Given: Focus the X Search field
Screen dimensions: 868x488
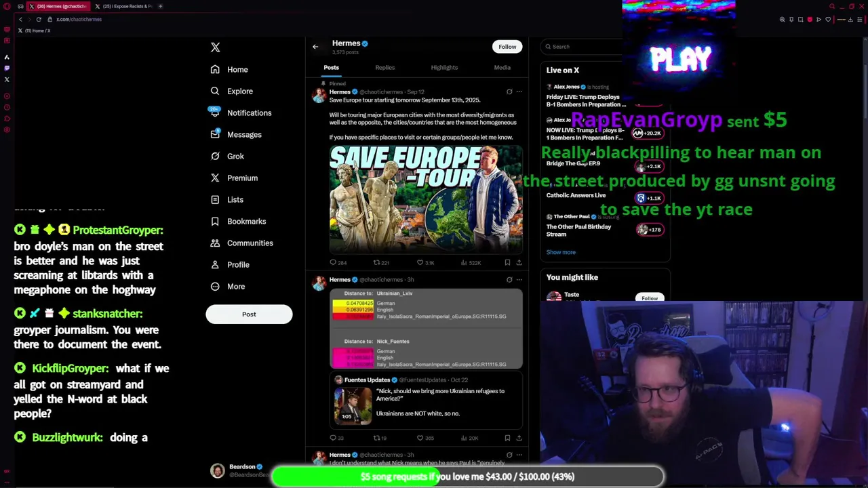Looking at the screenshot, I should click(x=583, y=47).
